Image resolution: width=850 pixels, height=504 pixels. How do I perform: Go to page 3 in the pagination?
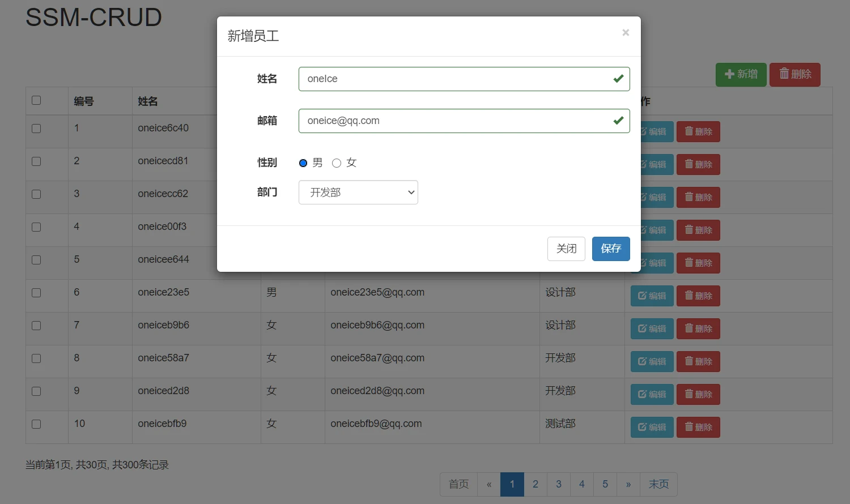point(558,484)
